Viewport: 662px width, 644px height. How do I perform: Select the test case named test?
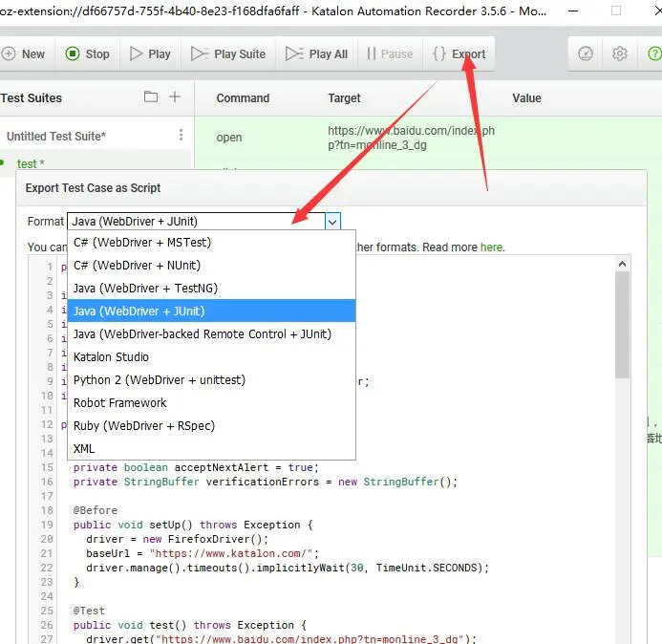[x=31, y=163]
